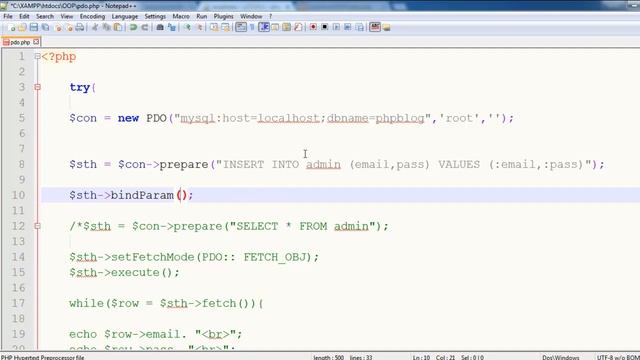Screen dimensions: 640x360
Task: Toggle synchronized vertical scrolling icon
Action: [214, 27]
